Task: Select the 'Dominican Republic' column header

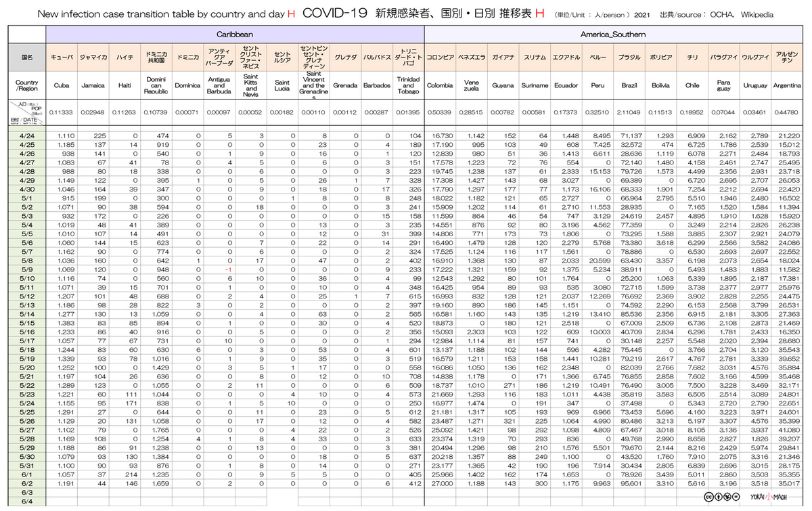Action: coord(156,86)
